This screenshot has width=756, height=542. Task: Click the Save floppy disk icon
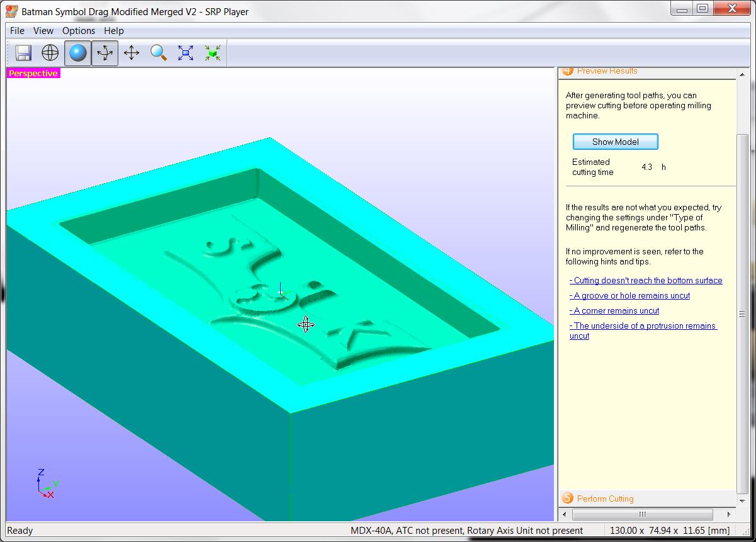coord(24,53)
